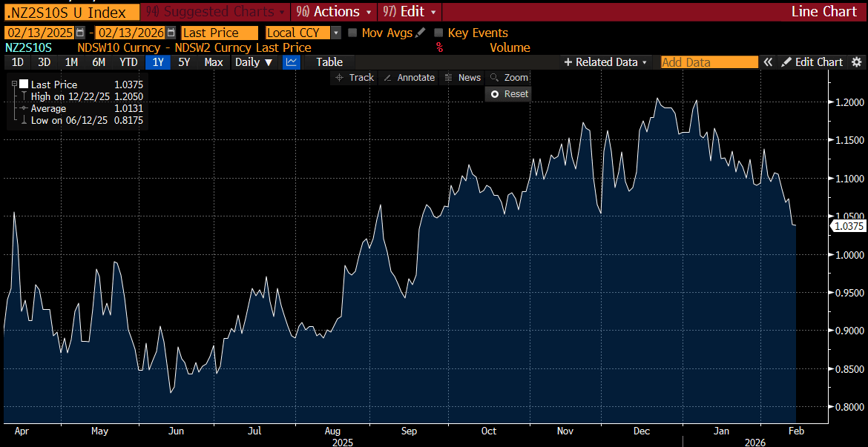Expand the Related Data dropdown

(x=606, y=62)
